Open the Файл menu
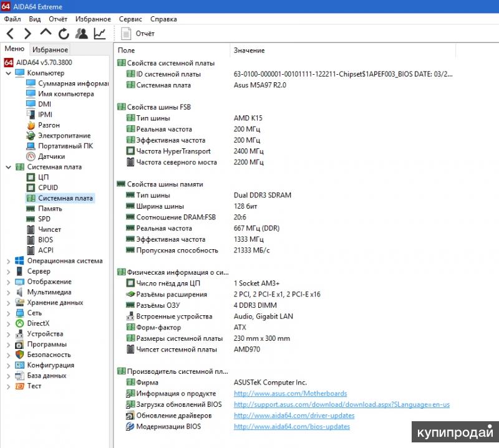 click(12, 19)
